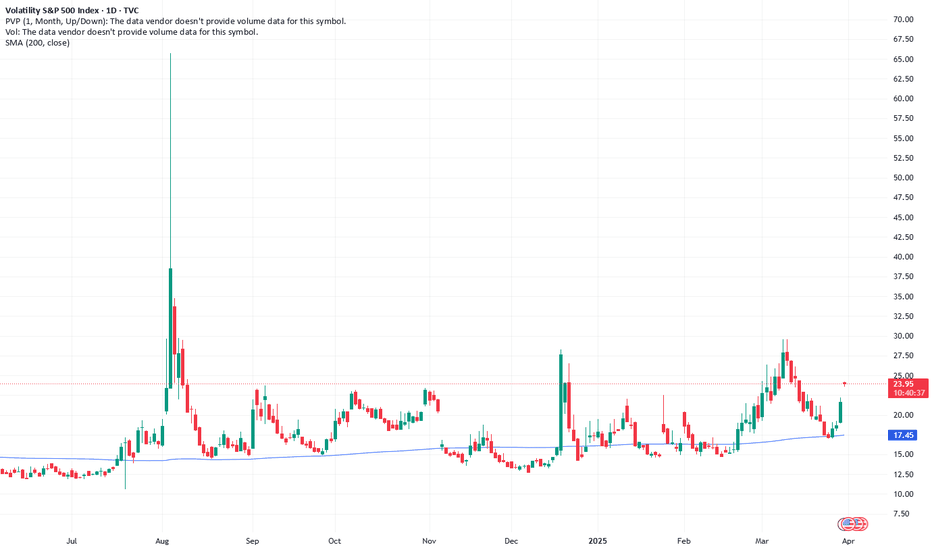Screen dimensions: 932x550
Task: Click the 2025 label on time axis
Action: 597,541
